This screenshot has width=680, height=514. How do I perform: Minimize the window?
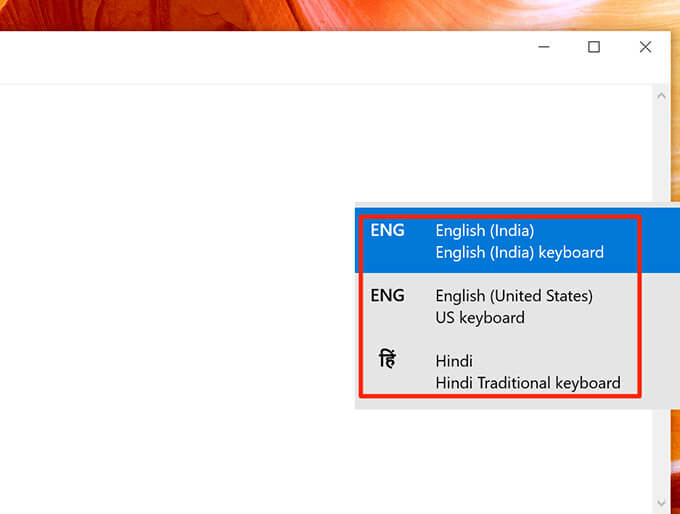click(x=544, y=47)
